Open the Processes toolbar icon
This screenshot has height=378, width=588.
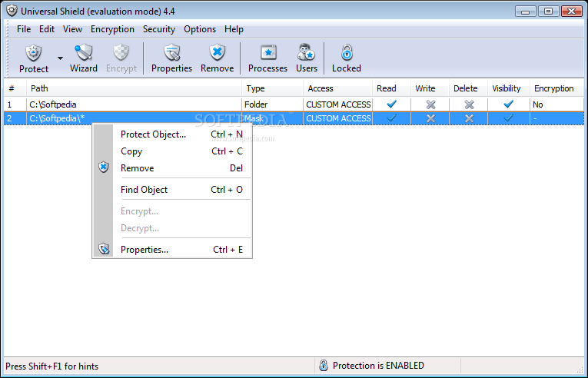click(x=268, y=53)
